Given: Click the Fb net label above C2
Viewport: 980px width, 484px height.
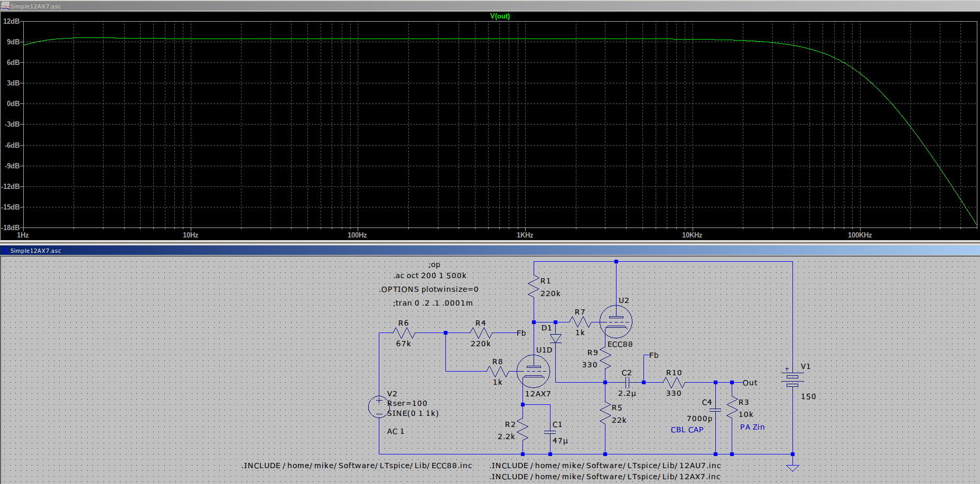Looking at the screenshot, I should [654, 355].
